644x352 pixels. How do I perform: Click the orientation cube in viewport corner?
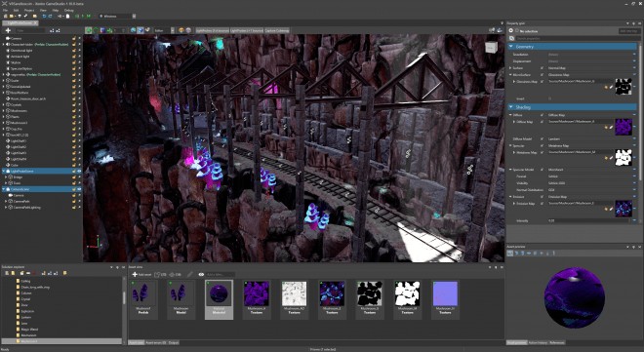tap(491, 48)
